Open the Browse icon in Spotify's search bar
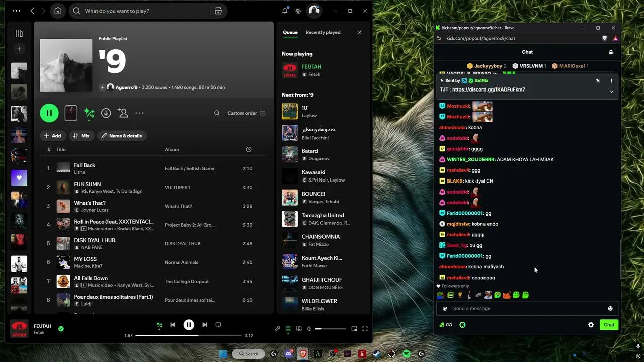This screenshot has width=644, height=362. (218, 11)
